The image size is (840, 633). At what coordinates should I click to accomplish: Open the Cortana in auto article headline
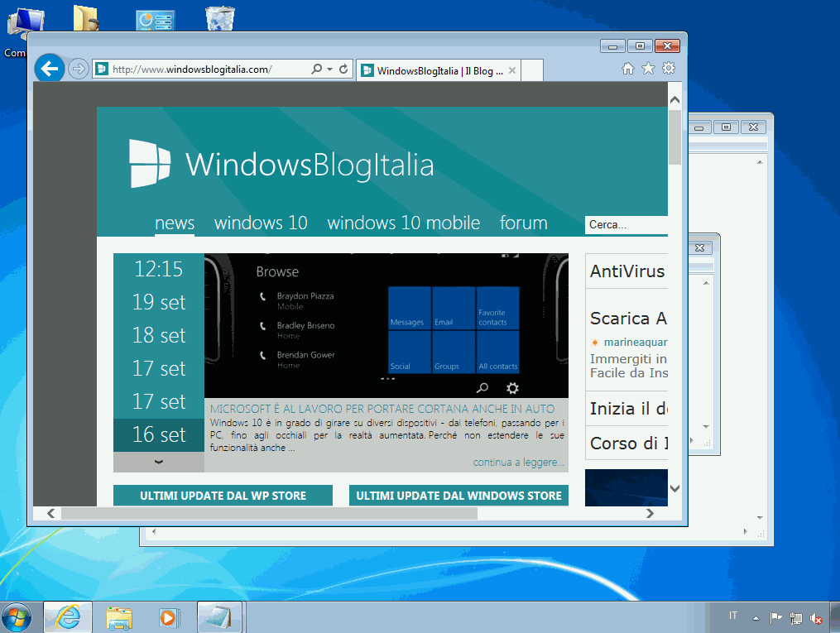pos(382,409)
